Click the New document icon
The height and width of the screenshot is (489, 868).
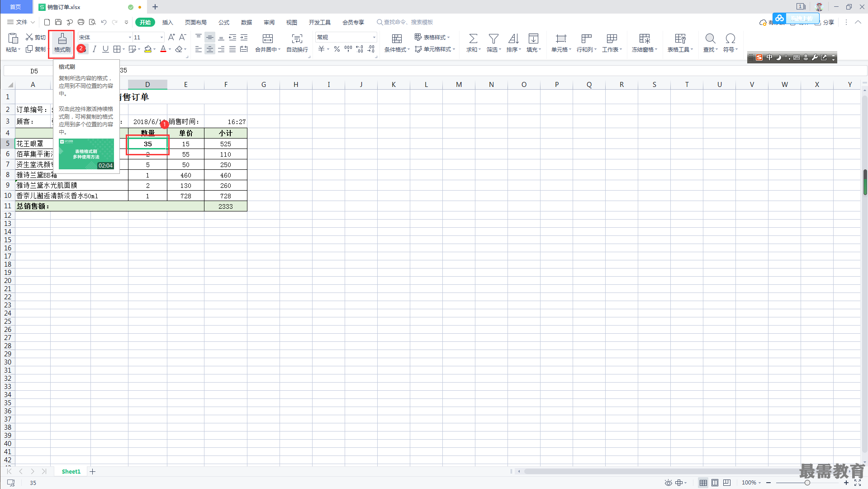(47, 22)
